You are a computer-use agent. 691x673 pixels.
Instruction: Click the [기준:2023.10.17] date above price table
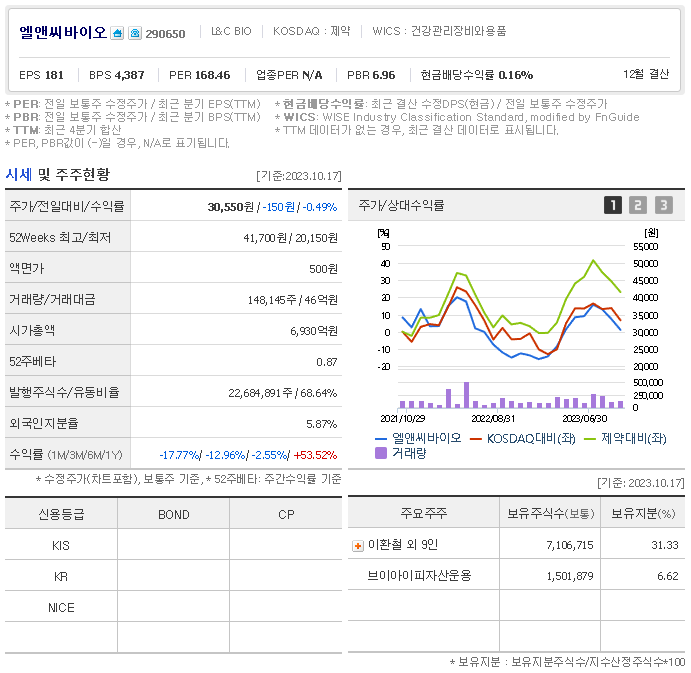coord(299,176)
